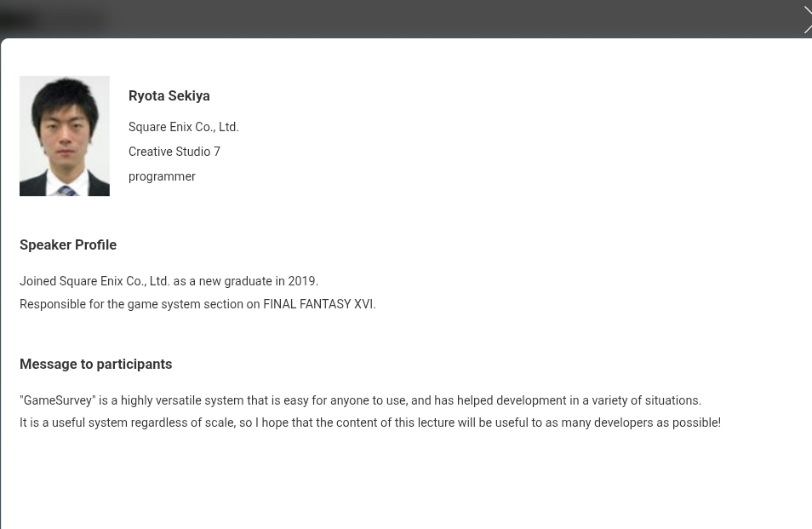Click the Message to participants heading

click(x=95, y=364)
